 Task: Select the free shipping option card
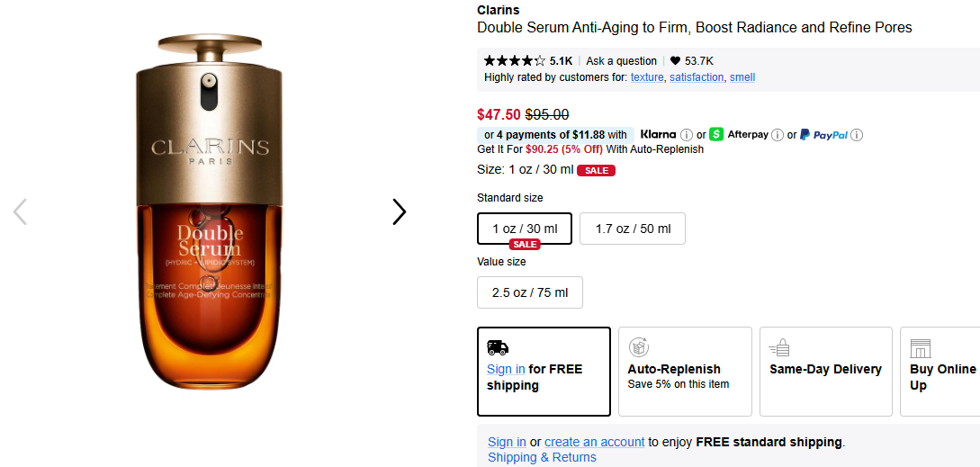point(544,372)
